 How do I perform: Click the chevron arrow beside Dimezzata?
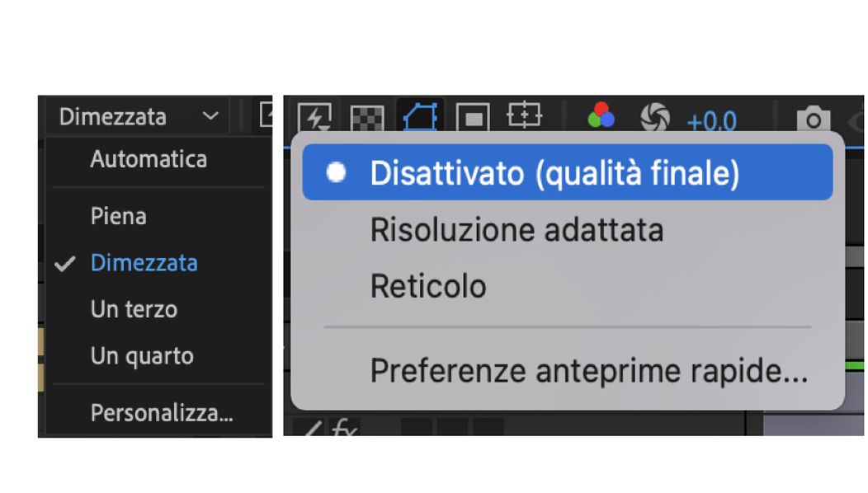(x=210, y=117)
